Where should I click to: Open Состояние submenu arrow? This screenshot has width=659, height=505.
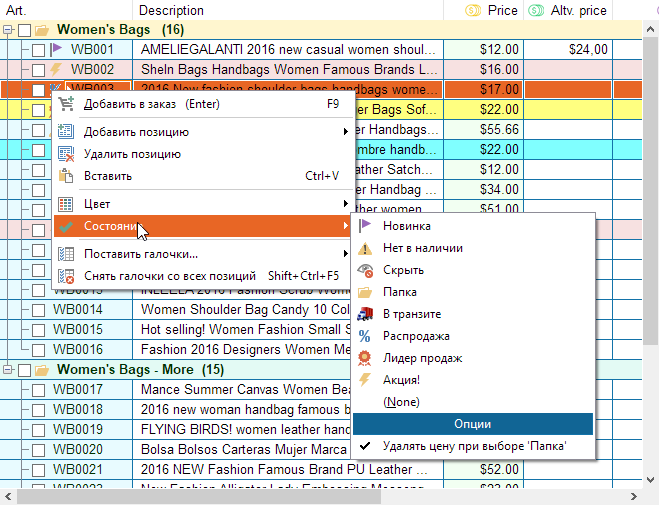pos(345,226)
